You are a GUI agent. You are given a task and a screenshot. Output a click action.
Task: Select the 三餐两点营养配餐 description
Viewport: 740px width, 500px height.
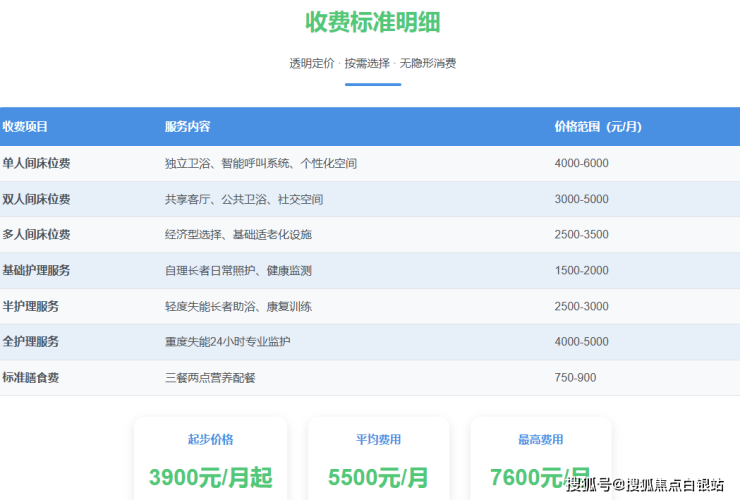[210, 378]
